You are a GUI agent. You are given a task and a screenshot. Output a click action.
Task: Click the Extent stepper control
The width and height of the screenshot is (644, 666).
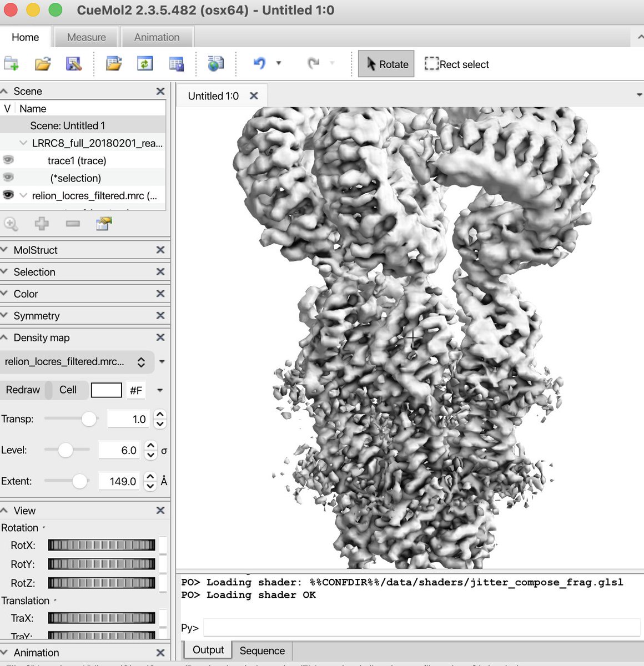click(150, 481)
